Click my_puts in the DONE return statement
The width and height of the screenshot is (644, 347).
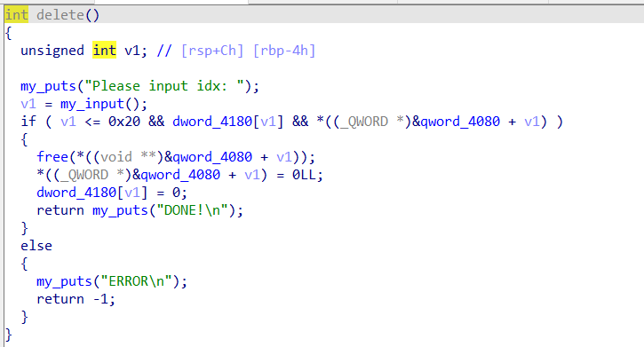(120, 210)
